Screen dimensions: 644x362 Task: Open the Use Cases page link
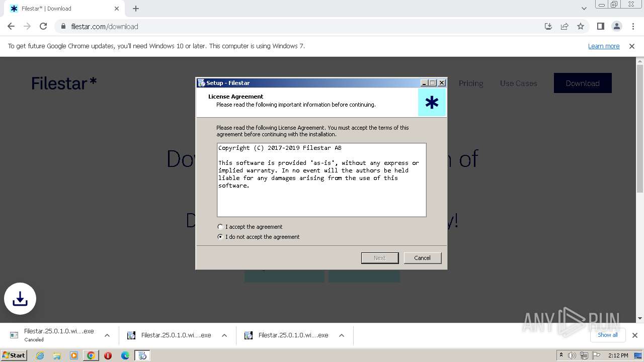(x=518, y=83)
